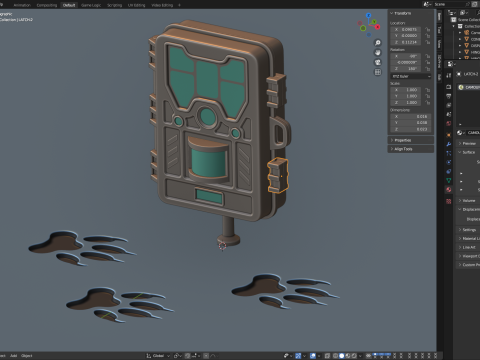Screen dimensions: 480x360
Task: Toggle proportional editing in header
Action: point(206,356)
